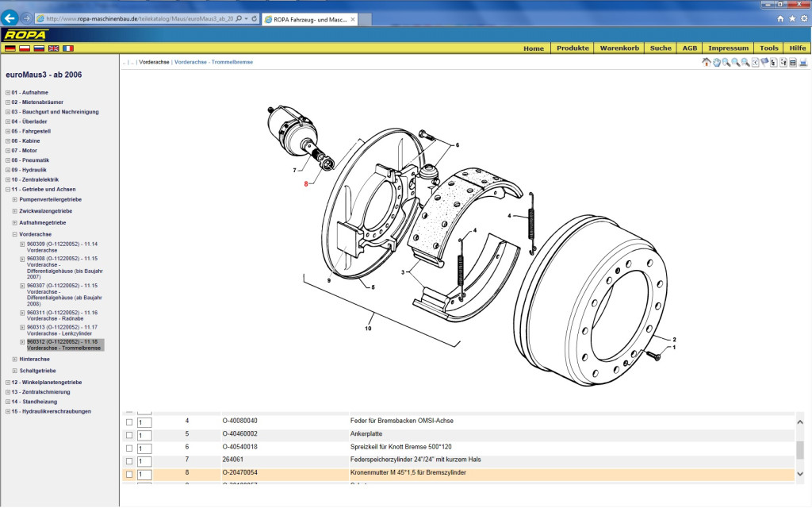Switch language with the German flag
The width and height of the screenshot is (812, 508).
pyautogui.click(x=10, y=48)
